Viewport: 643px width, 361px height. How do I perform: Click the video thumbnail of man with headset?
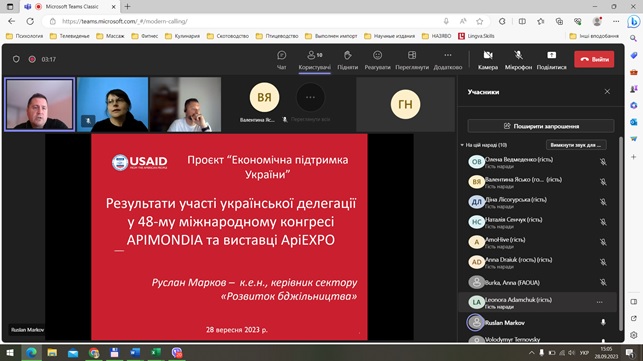click(x=185, y=105)
